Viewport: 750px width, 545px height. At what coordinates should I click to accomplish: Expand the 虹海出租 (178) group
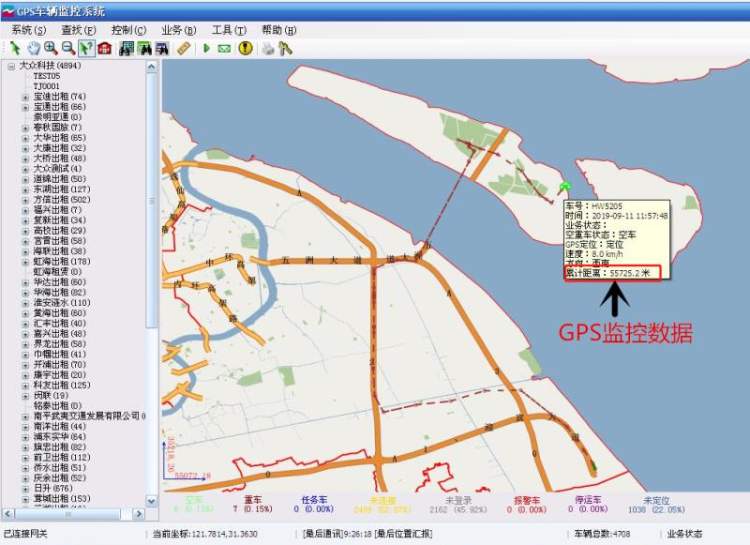tap(26, 262)
